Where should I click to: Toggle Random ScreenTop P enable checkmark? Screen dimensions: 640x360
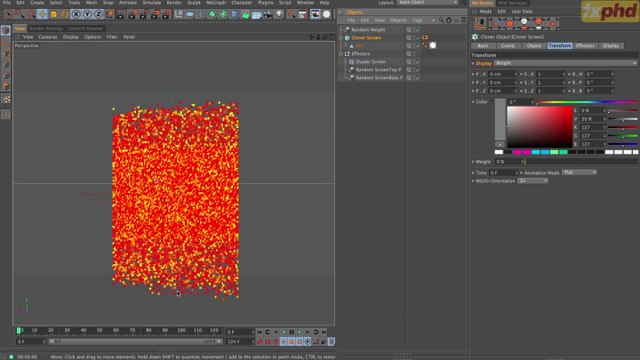(418, 70)
